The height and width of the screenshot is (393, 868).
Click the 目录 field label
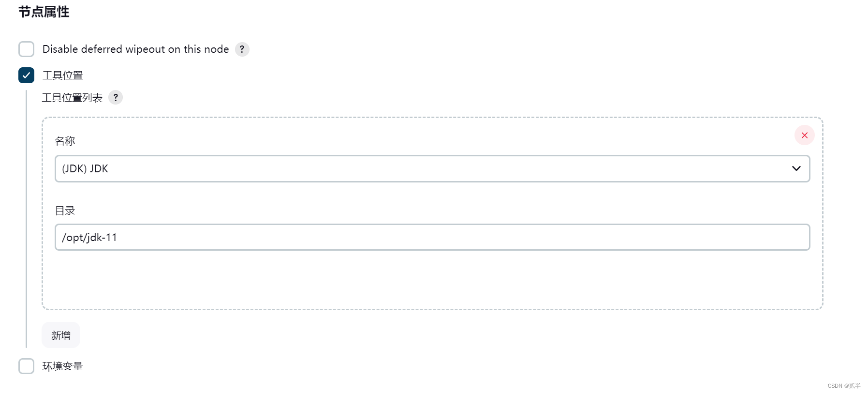(x=65, y=211)
